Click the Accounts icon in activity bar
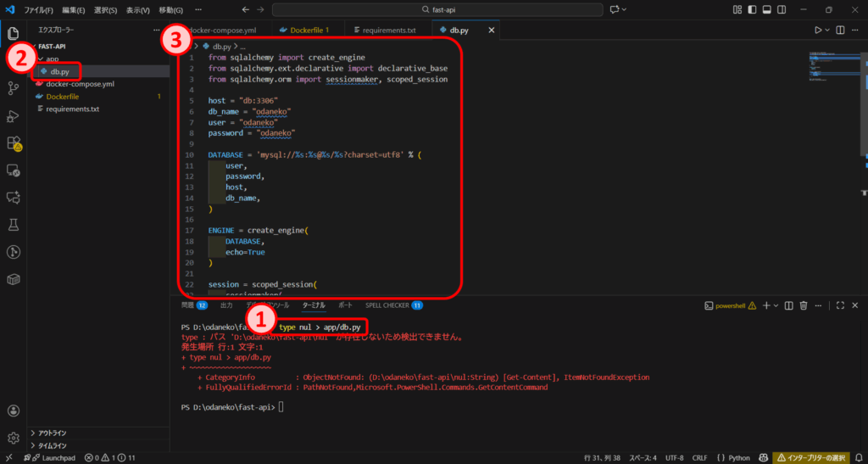The height and width of the screenshot is (464, 868). [x=14, y=411]
